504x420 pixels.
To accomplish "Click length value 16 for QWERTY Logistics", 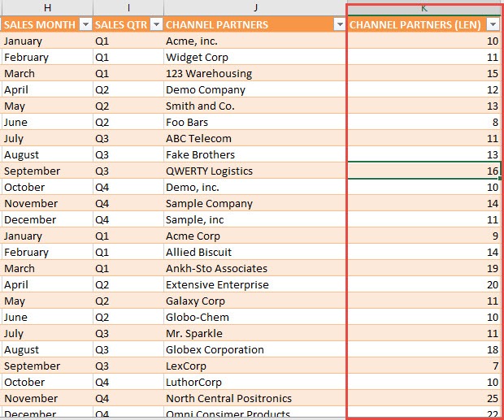I will point(424,171).
